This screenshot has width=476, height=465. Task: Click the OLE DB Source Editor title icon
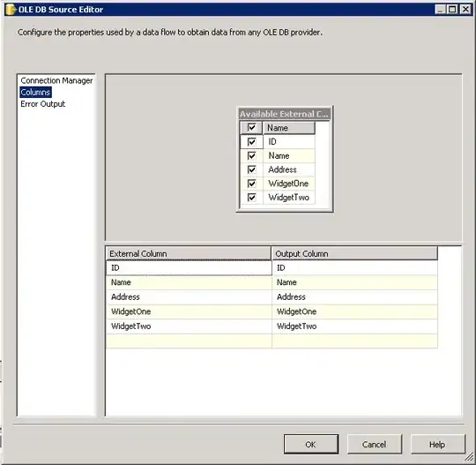[x=11, y=10]
